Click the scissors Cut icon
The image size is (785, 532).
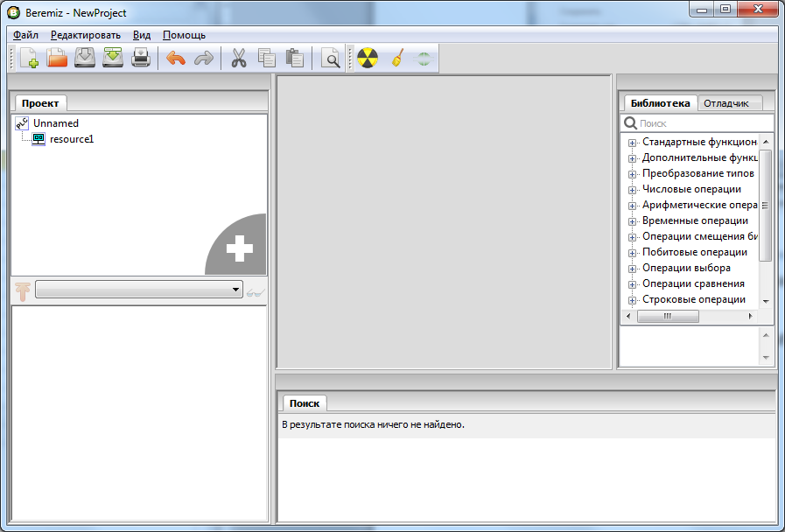point(239,59)
